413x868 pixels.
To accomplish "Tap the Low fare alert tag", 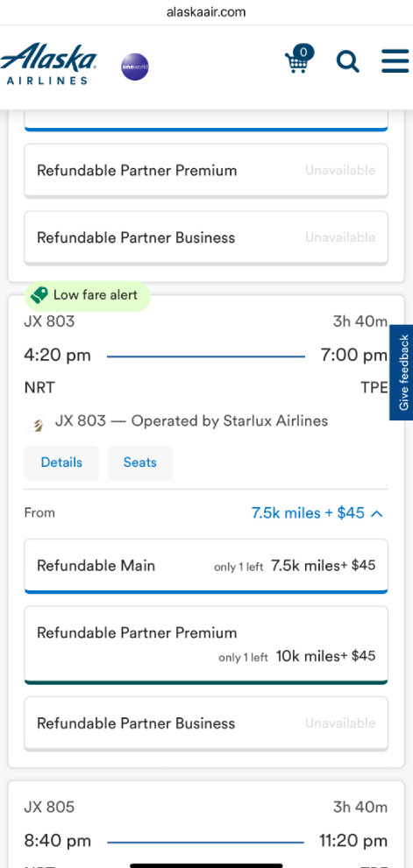I will pyautogui.click(x=88, y=295).
